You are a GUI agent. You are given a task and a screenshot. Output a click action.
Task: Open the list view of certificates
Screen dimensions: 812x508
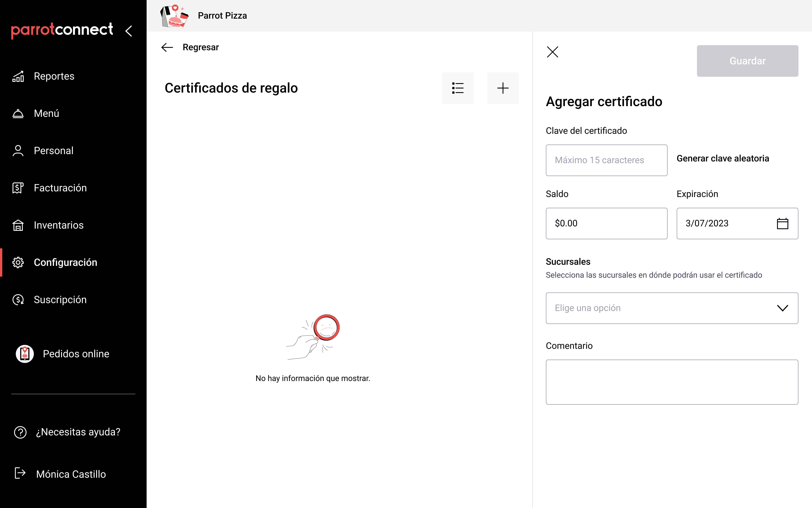pos(458,88)
